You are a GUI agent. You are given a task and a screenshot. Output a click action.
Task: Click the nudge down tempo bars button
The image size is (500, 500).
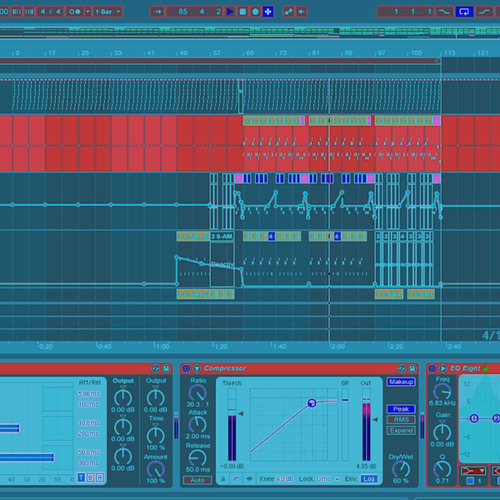coord(17,12)
